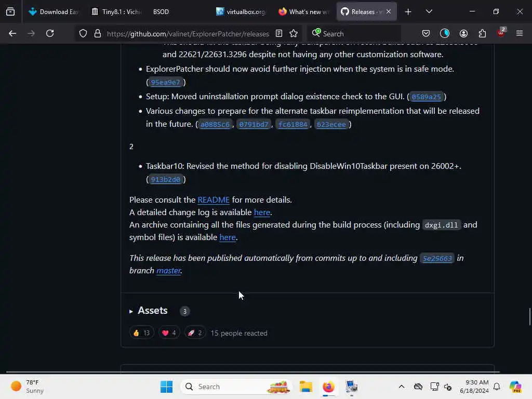Open Firefox account menu

point(463,33)
